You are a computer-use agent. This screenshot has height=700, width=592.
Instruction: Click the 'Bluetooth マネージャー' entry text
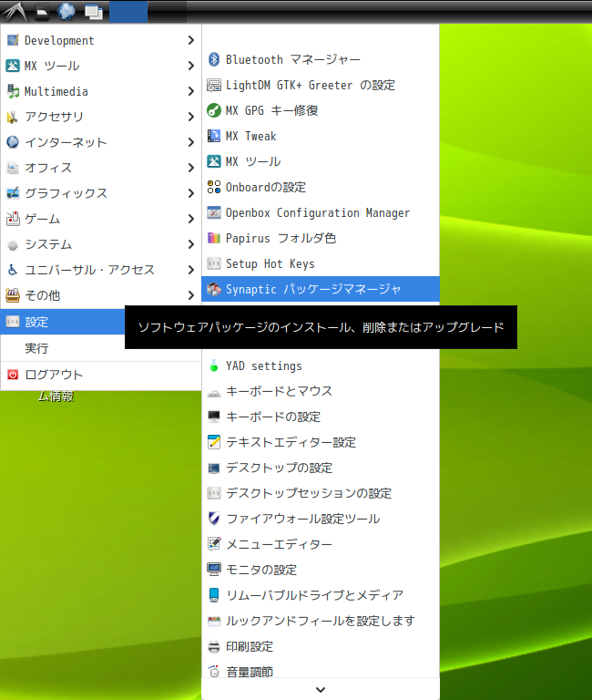[292, 59]
